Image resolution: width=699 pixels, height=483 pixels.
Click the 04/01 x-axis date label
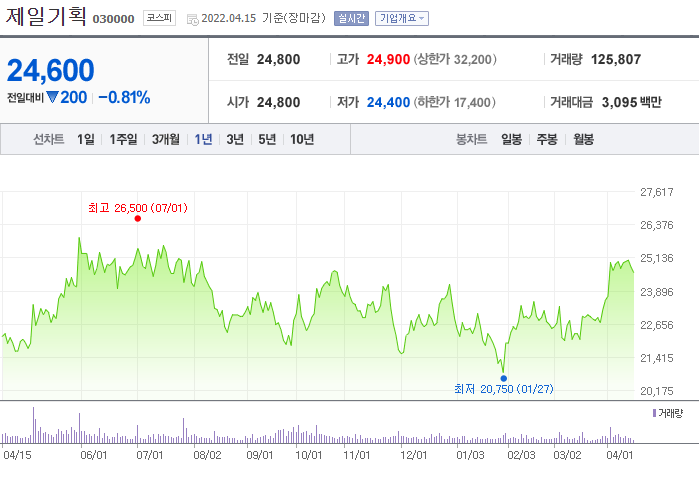pos(620,455)
